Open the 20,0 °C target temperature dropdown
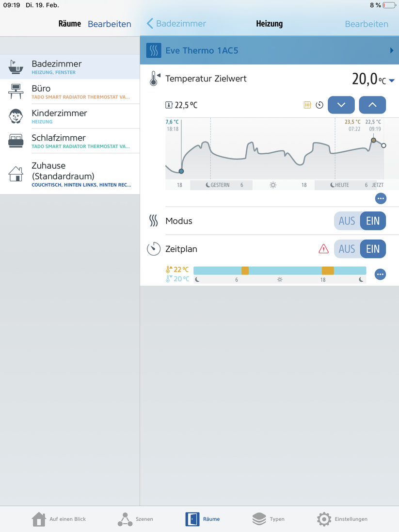 [x=392, y=81]
